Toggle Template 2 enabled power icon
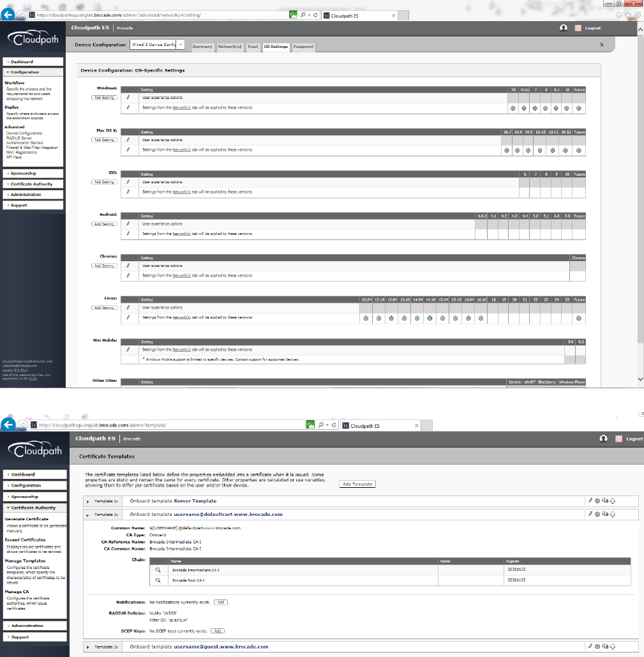 pyautogui.click(x=597, y=514)
